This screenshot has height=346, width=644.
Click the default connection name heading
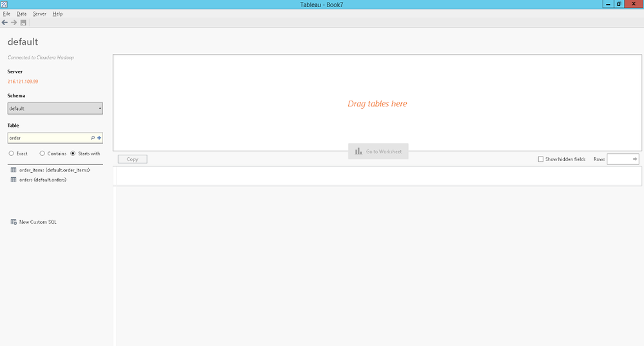coord(23,42)
